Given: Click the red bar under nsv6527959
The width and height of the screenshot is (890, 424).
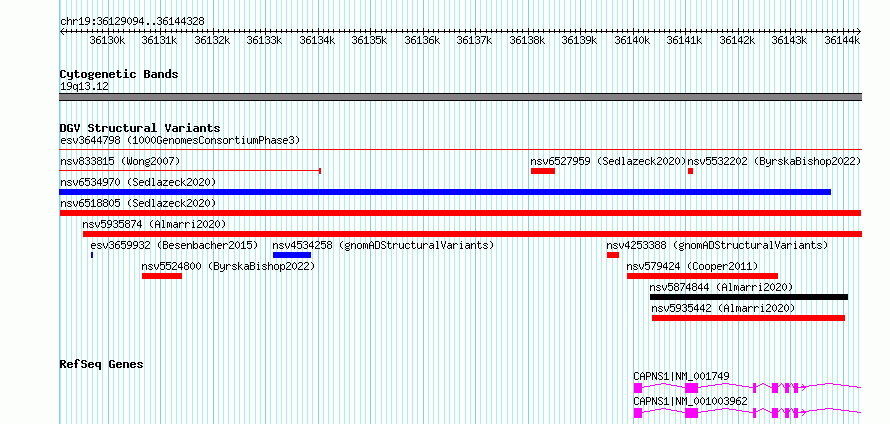Looking at the screenshot, I should point(543,171).
